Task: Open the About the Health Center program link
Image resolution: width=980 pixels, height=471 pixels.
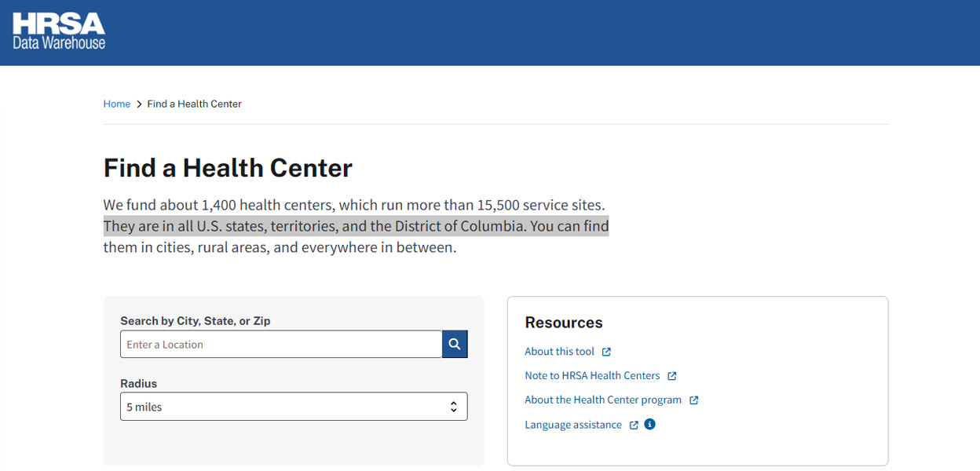Action: [602, 400]
